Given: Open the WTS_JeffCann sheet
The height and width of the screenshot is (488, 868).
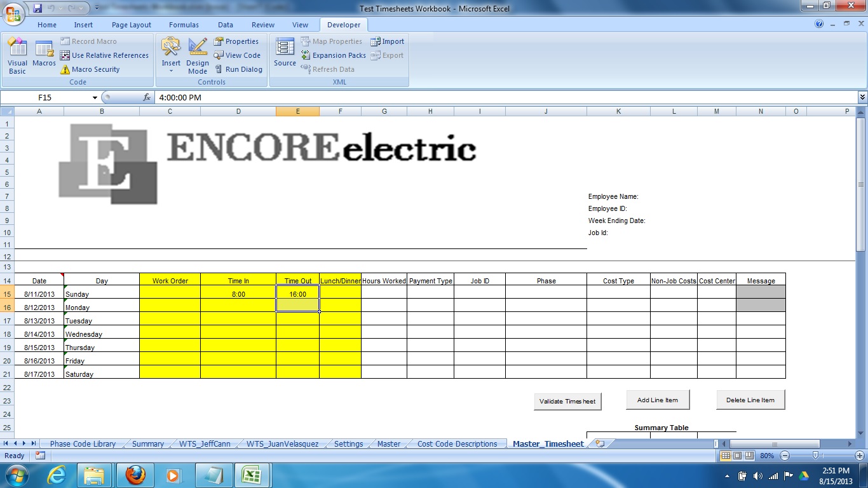Looking at the screenshot, I should coord(205,444).
